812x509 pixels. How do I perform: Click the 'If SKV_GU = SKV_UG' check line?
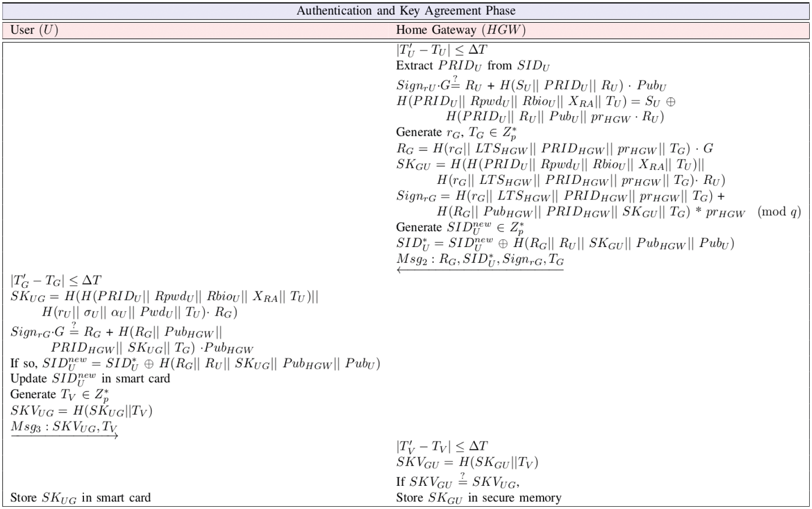(458, 482)
